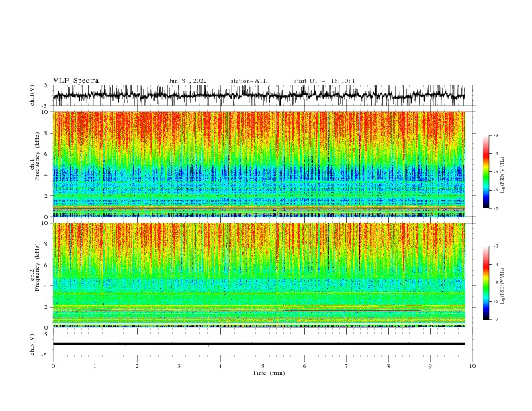Click inside the ch.1 spectrogram panel

pyautogui.click(x=259, y=164)
